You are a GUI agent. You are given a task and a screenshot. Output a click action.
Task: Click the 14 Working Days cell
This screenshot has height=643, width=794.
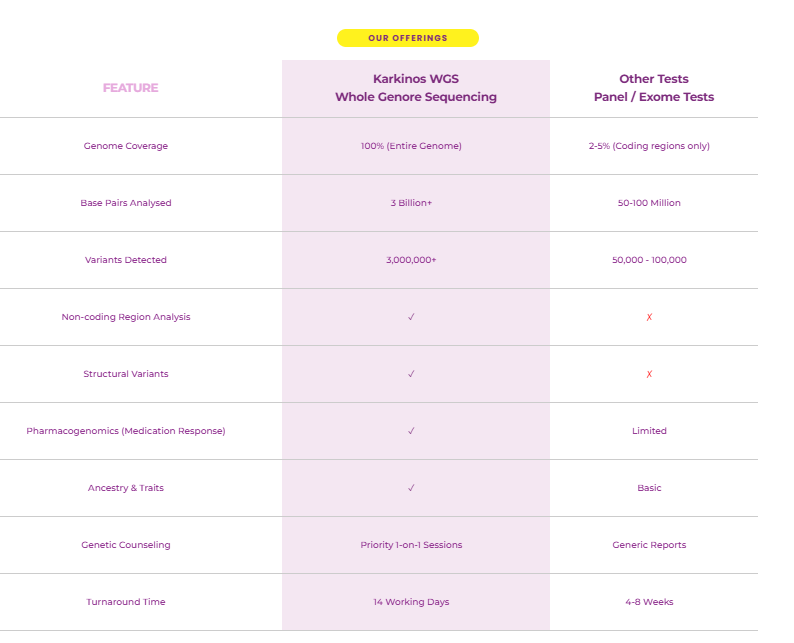click(x=411, y=602)
